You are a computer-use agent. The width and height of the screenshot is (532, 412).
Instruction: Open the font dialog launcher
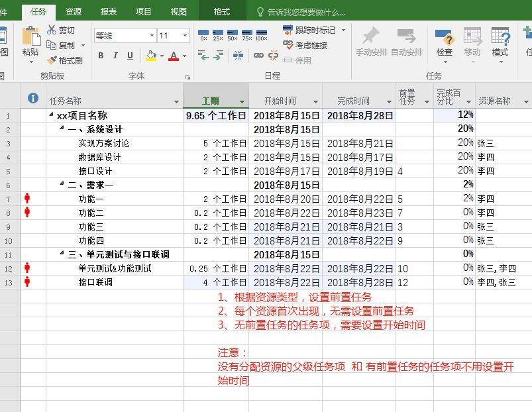point(187,77)
